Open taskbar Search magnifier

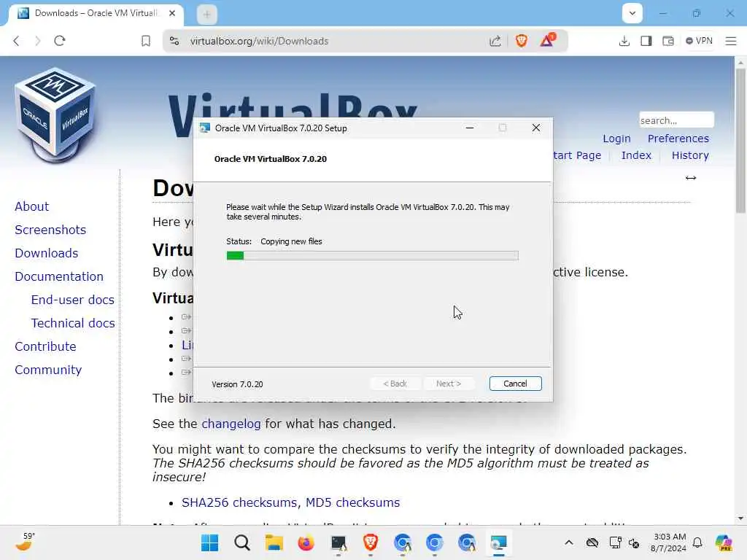click(242, 542)
